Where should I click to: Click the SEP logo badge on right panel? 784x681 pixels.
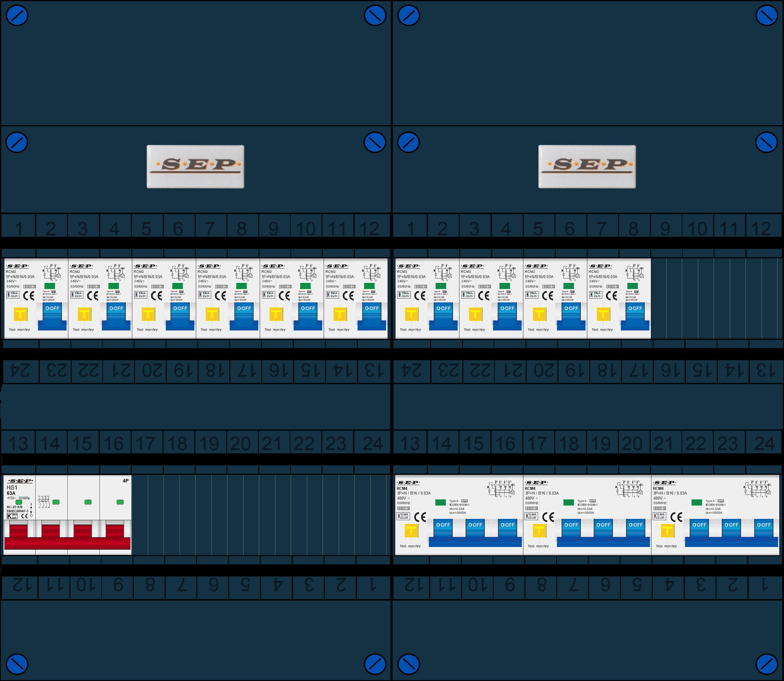[x=587, y=166]
